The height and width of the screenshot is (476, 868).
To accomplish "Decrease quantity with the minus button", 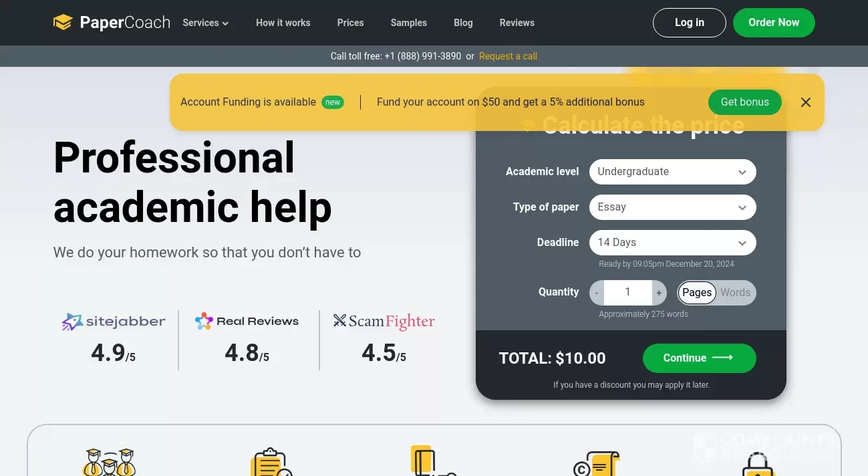I will 597,293.
